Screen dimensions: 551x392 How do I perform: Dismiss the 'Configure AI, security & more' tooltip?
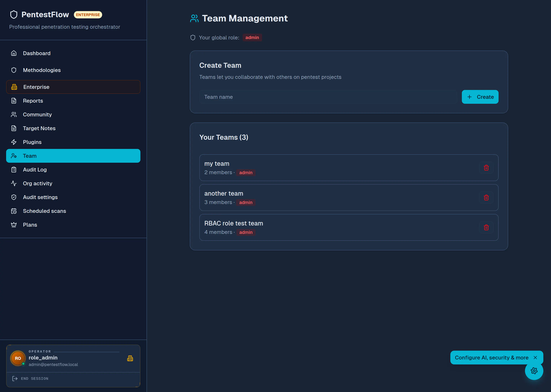535,358
